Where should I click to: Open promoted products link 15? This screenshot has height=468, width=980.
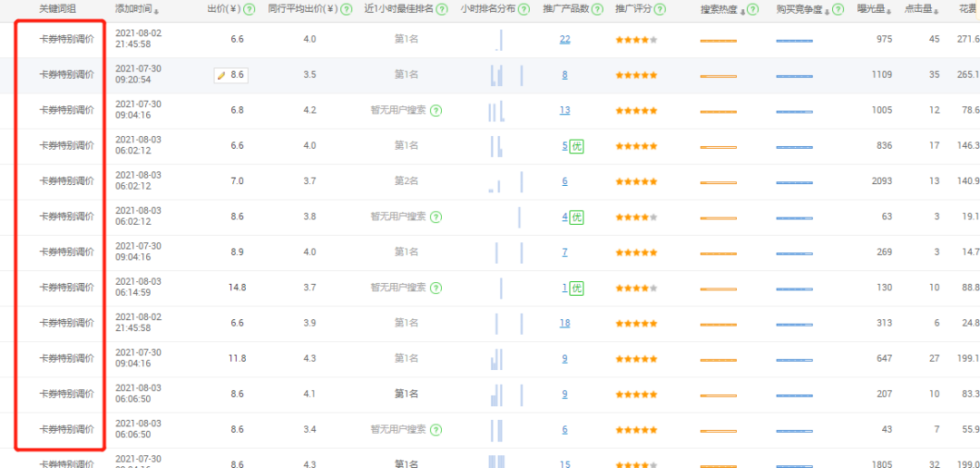pos(565,464)
